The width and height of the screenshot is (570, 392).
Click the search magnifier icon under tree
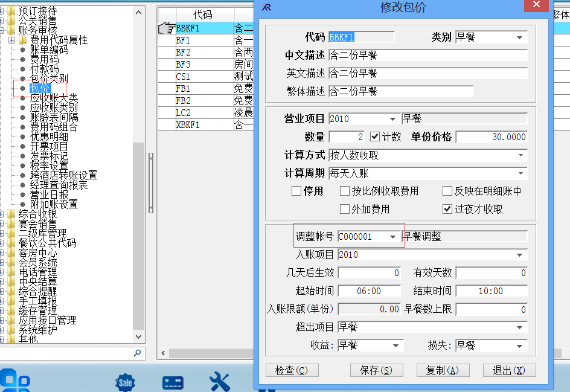pos(137,353)
